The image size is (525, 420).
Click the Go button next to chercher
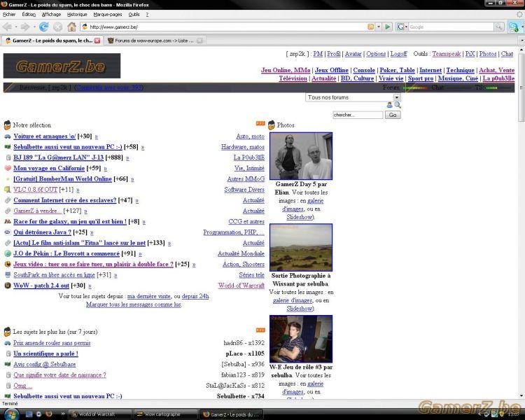point(393,115)
